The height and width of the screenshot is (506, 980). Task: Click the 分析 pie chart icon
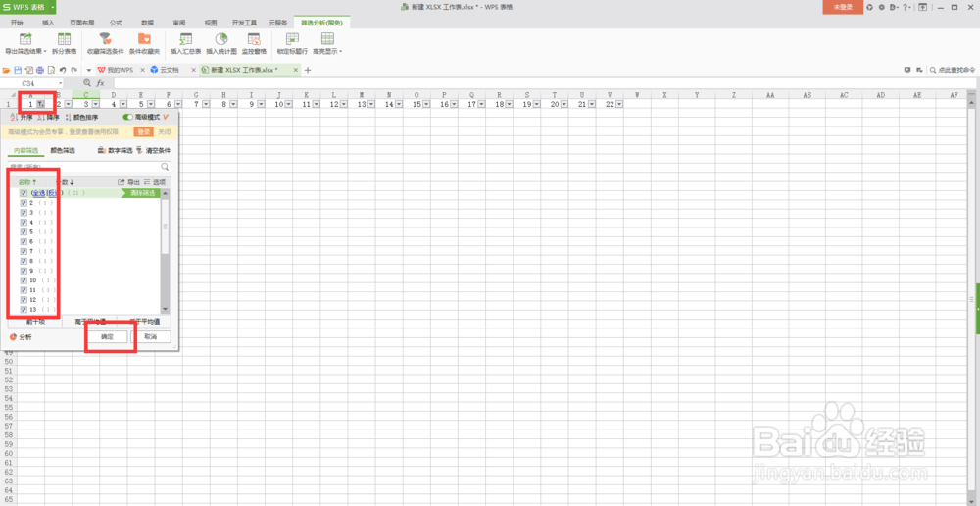click(13, 337)
